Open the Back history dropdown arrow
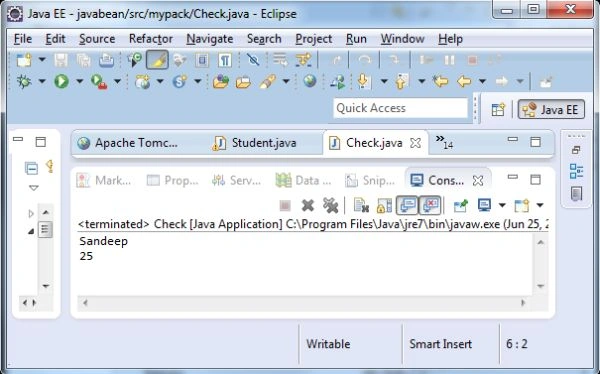This screenshot has height=374, width=600. [x=482, y=81]
